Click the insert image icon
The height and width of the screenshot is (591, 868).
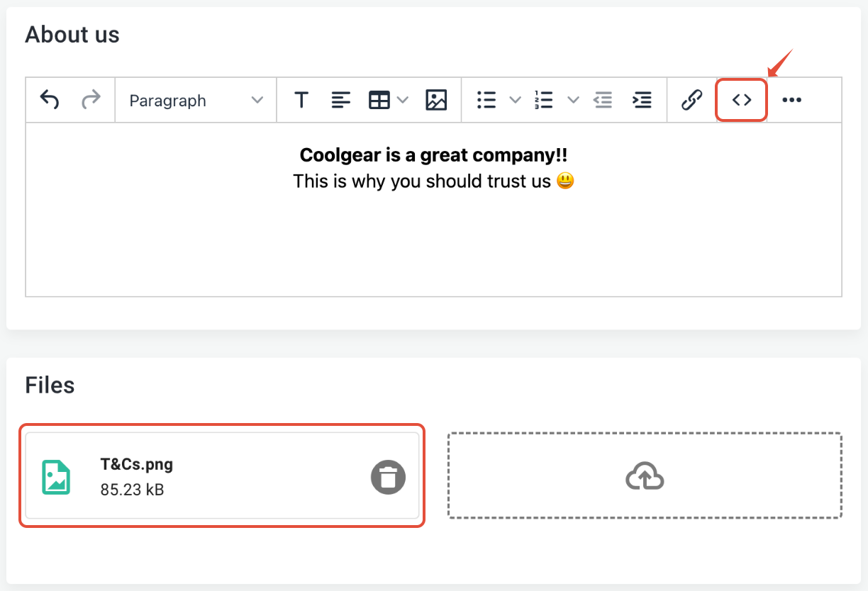[x=436, y=100]
